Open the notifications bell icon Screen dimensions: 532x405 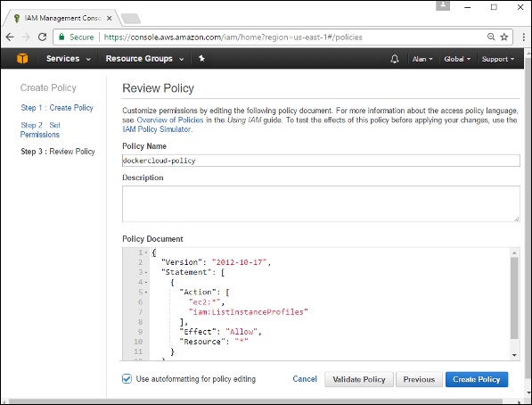(394, 59)
